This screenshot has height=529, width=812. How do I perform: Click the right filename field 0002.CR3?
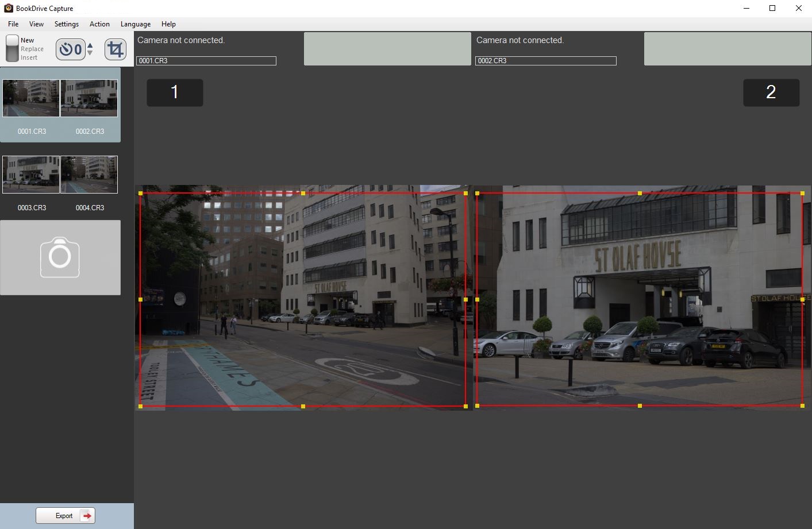(x=546, y=61)
